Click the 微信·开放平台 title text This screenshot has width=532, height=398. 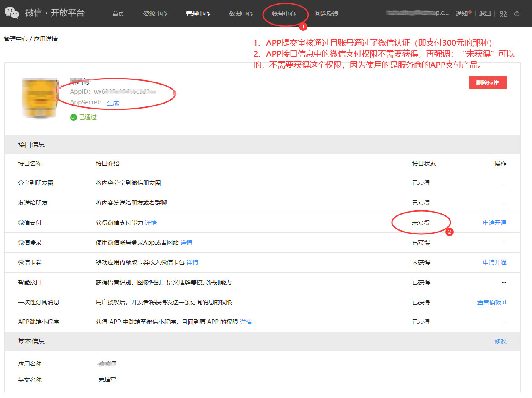click(x=55, y=13)
